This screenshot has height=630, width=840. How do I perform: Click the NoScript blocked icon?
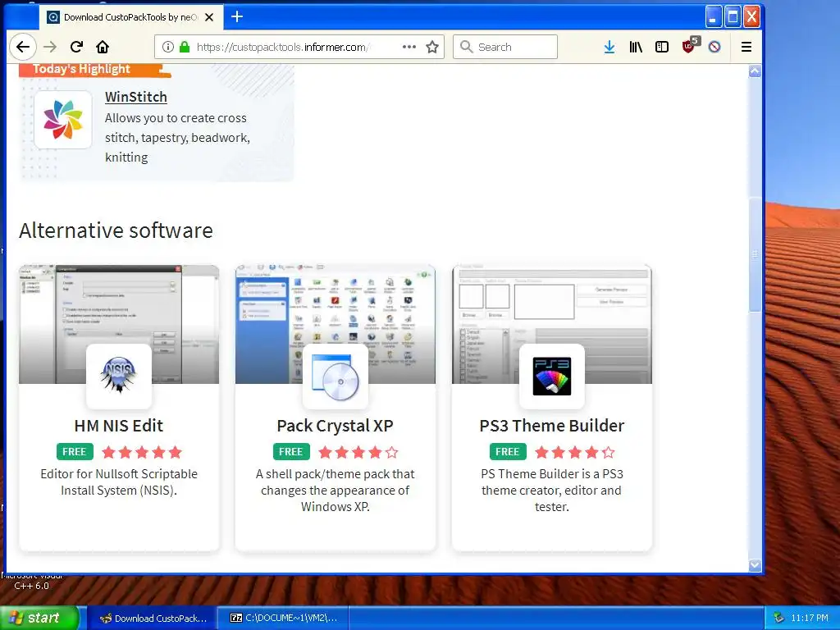click(x=714, y=47)
